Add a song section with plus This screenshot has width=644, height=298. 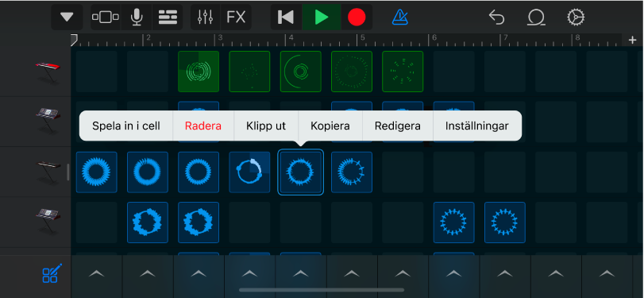click(x=633, y=40)
